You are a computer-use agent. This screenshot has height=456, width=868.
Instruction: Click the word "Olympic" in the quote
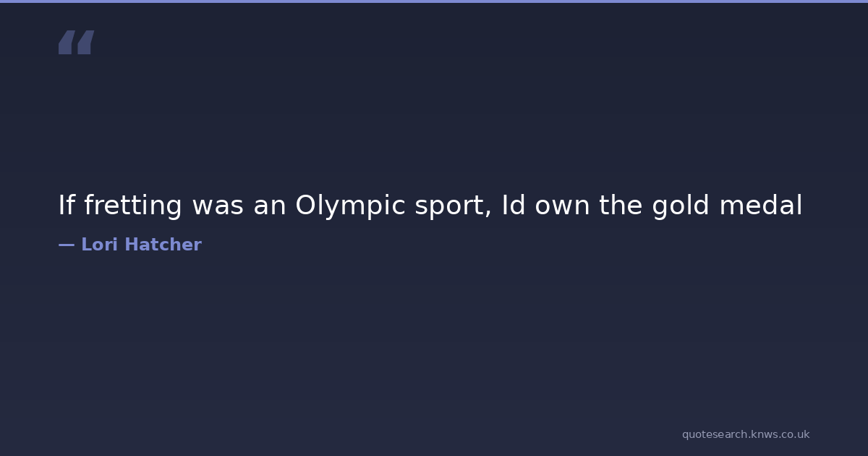[350, 206]
